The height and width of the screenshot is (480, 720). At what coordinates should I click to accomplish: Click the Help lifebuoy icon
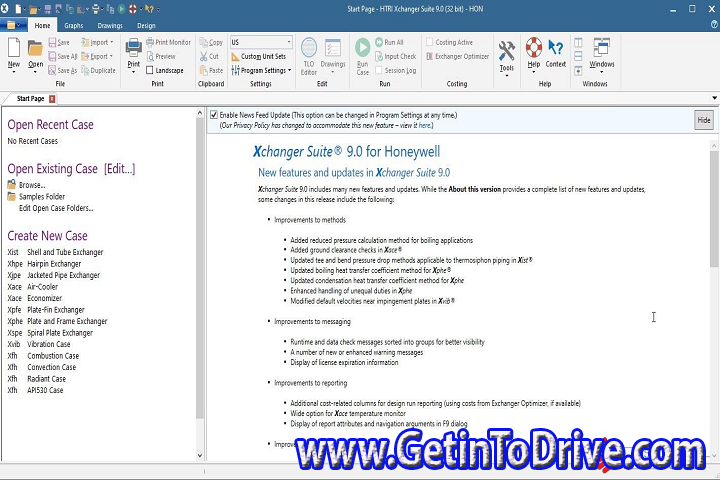pyautogui.click(x=534, y=47)
